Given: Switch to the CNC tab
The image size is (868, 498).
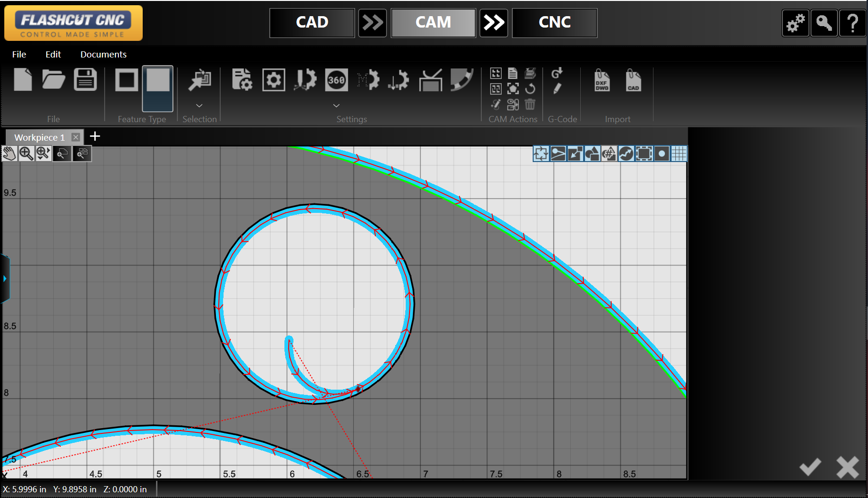Looking at the screenshot, I should click(554, 22).
